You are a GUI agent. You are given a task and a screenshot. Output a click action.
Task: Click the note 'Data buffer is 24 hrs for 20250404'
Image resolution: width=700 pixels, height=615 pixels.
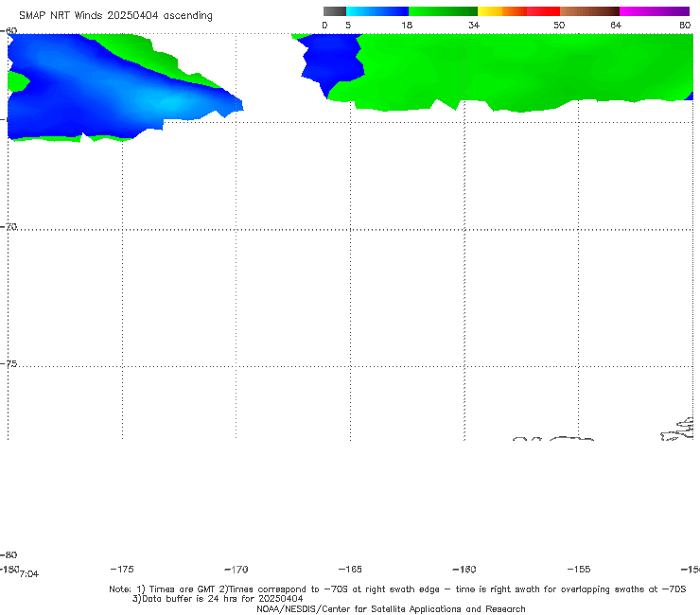tap(218, 599)
